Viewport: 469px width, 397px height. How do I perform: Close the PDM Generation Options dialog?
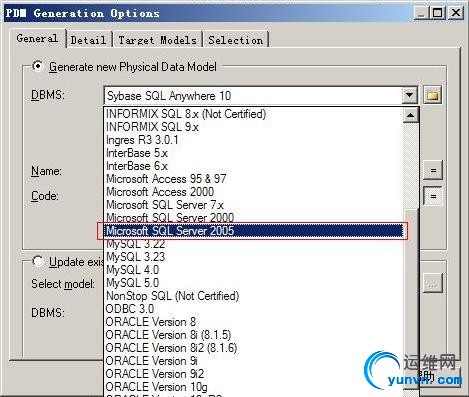(x=455, y=13)
